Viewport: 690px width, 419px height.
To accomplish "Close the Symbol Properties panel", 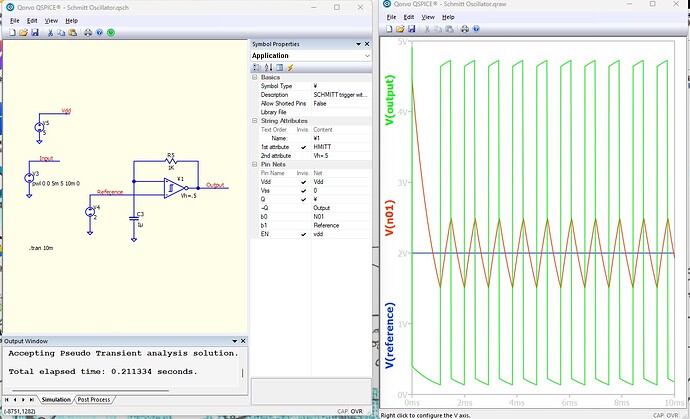I will click(367, 44).
